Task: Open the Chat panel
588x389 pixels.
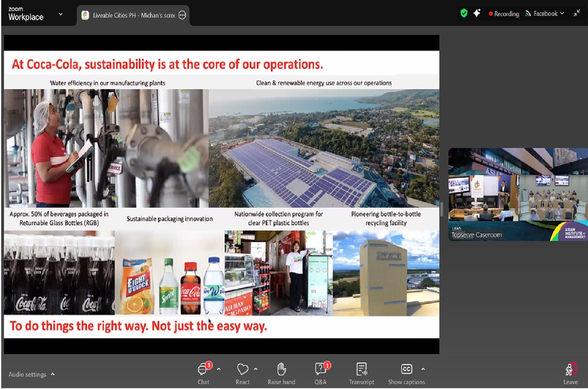Action: 203,374
